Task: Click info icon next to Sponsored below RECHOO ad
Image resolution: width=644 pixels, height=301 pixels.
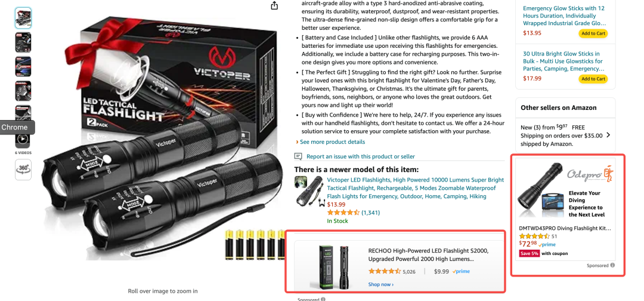Action: point(323,299)
